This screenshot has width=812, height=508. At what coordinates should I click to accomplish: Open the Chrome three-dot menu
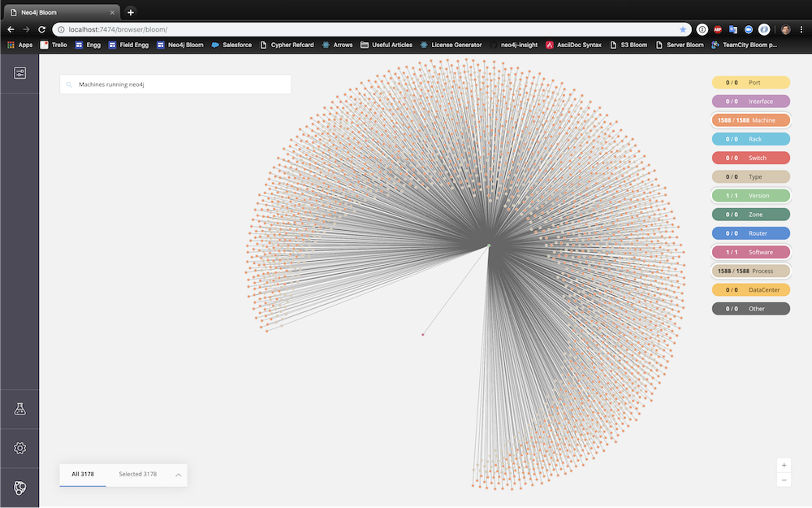pos(801,29)
